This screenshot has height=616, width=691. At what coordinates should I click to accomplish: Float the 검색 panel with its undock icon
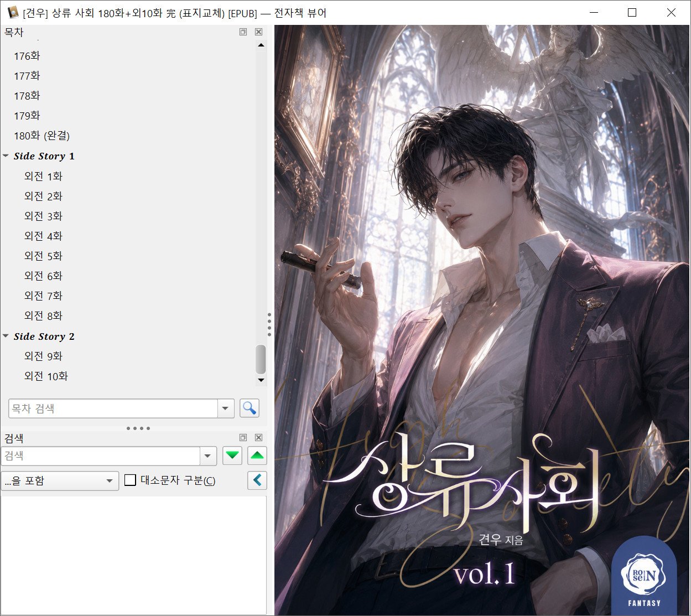[243, 437]
